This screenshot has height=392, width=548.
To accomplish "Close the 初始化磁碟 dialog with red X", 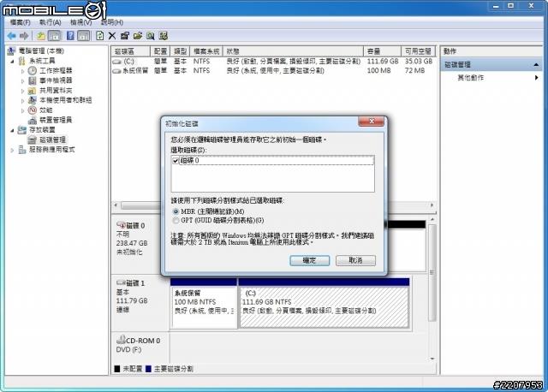I will coord(371,122).
